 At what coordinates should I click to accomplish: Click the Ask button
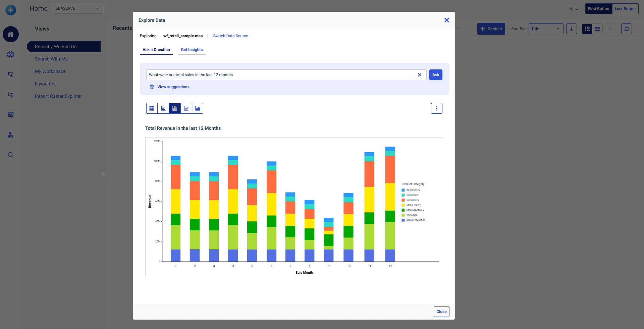[436, 75]
